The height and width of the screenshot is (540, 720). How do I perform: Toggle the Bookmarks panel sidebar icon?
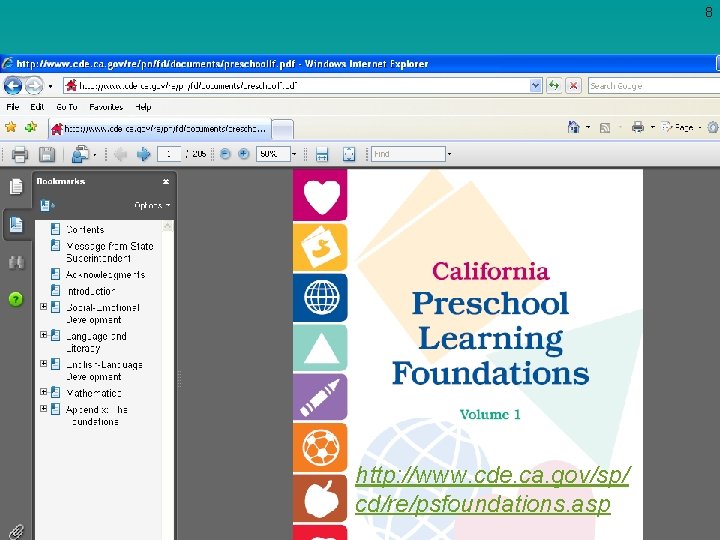click(16, 224)
